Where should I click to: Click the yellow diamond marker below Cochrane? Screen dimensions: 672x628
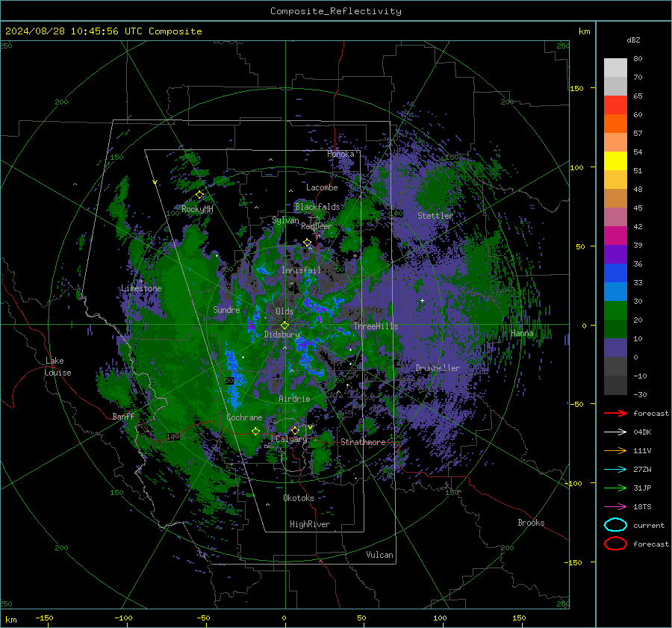point(255,431)
